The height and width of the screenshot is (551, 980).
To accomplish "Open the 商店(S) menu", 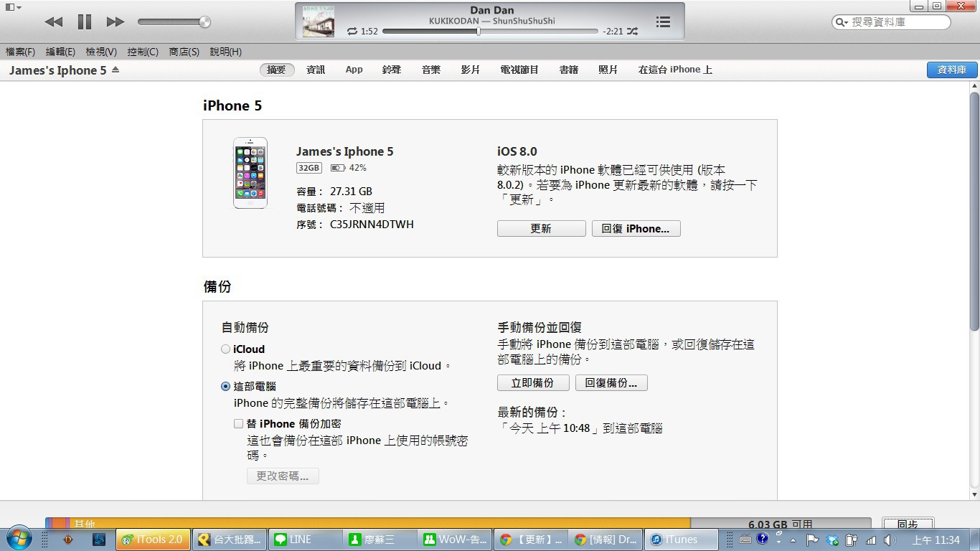I will click(184, 52).
